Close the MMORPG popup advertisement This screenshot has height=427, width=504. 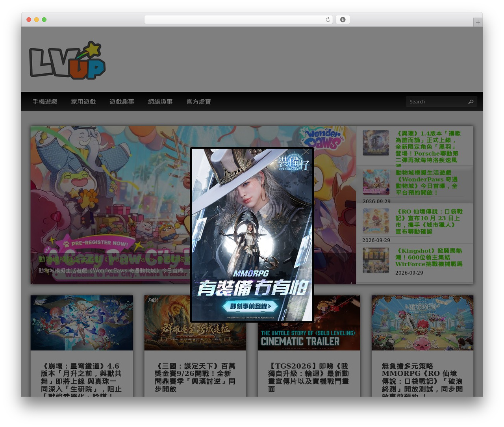306,152
